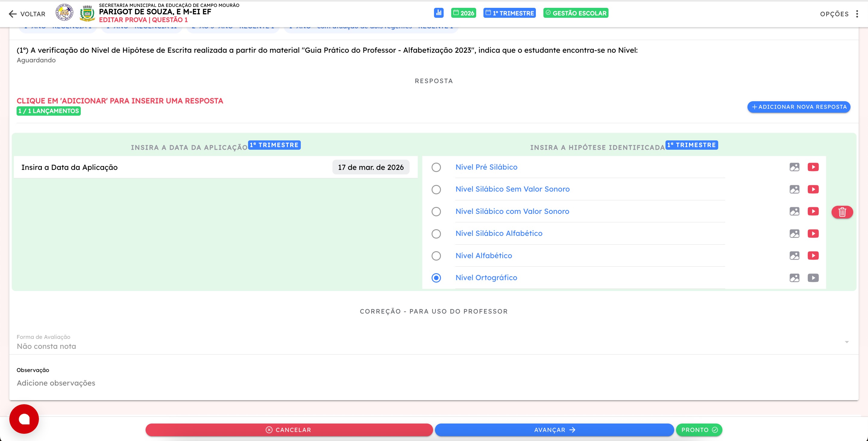The image size is (868, 441).
Task: Open image icon for Nível Alfabético
Action: point(794,255)
